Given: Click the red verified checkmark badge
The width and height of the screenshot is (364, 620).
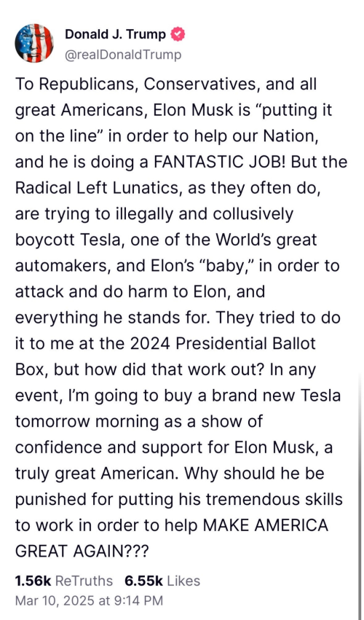Looking at the screenshot, I should tap(178, 35).
